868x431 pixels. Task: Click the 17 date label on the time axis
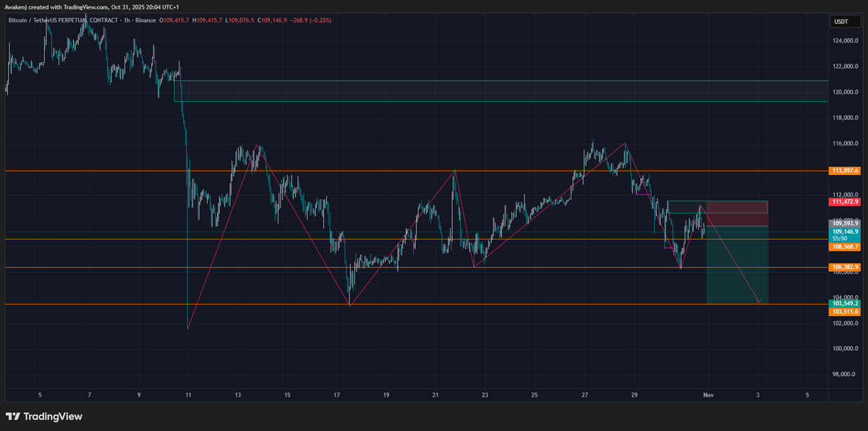coord(336,396)
